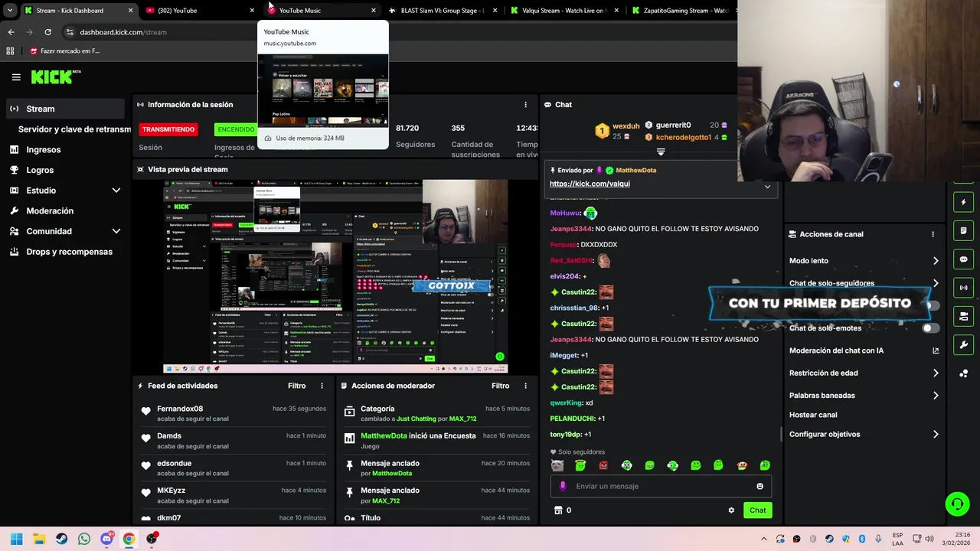Screen dimensions: 980x551
Task: Click the lightning bolt sidebar widget icon
Action: (x=963, y=203)
